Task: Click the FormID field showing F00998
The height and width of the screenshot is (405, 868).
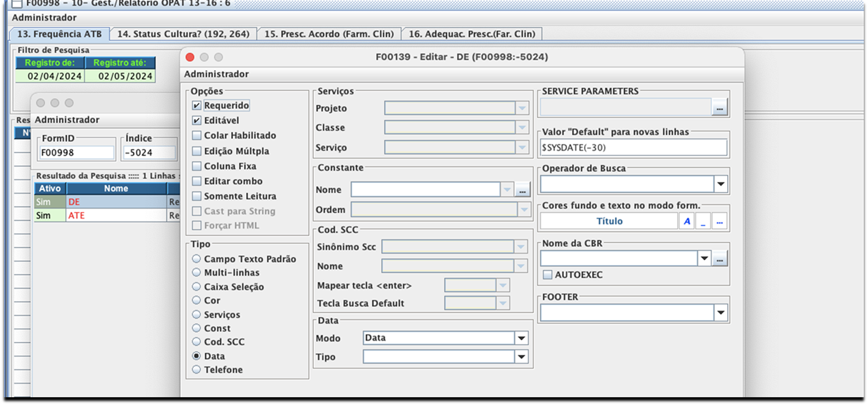Action: pyautogui.click(x=77, y=152)
